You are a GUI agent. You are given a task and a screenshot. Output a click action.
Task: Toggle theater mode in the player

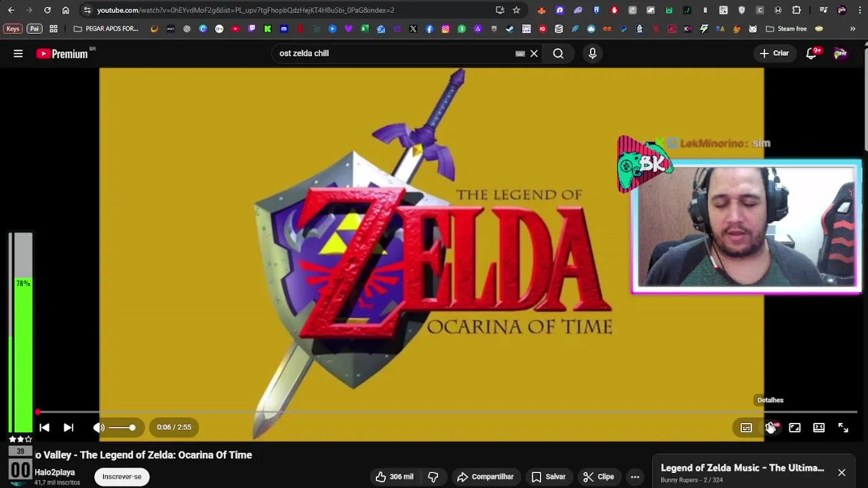pos(819,428)
